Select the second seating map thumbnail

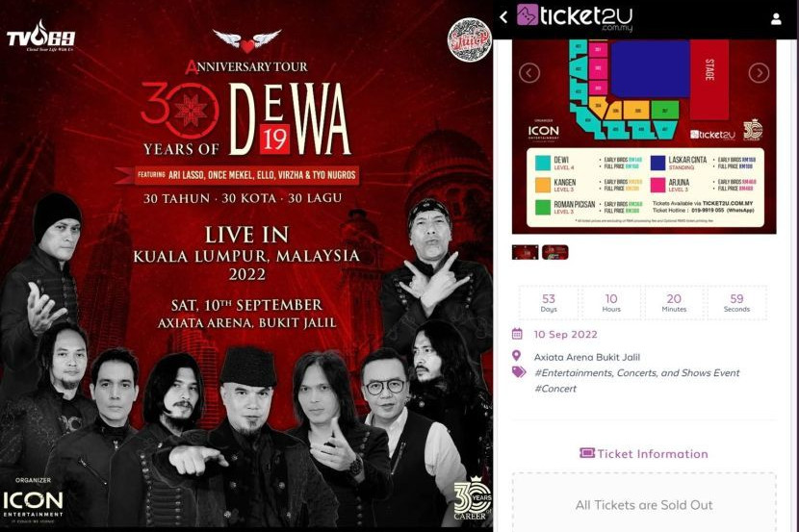pos(554,252)
